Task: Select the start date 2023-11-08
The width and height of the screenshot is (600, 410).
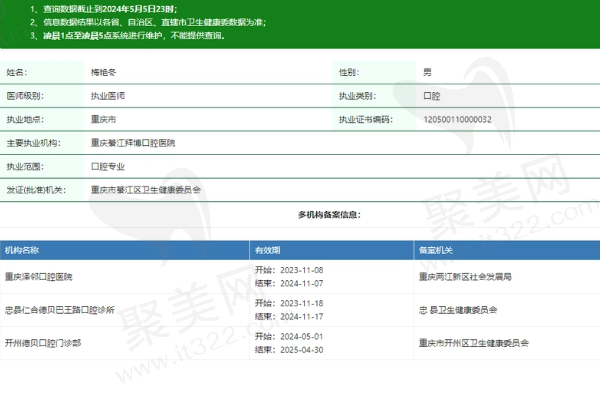Action: (x=302, y=270)
